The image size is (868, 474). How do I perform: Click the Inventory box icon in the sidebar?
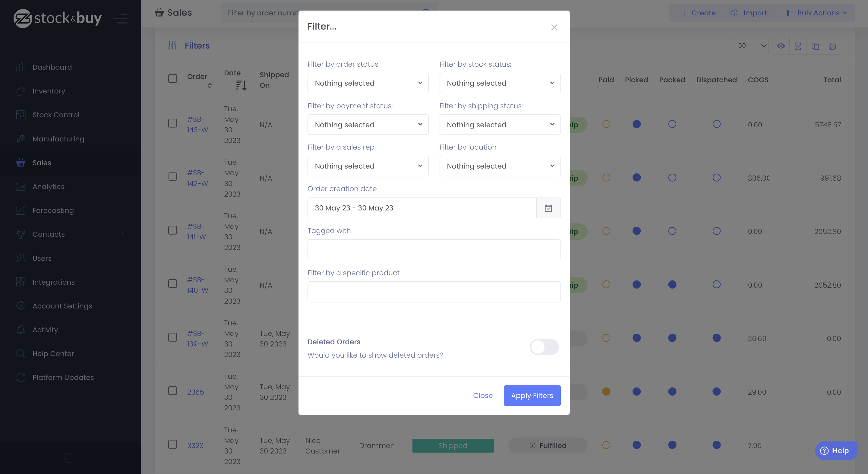click(21, 91)
